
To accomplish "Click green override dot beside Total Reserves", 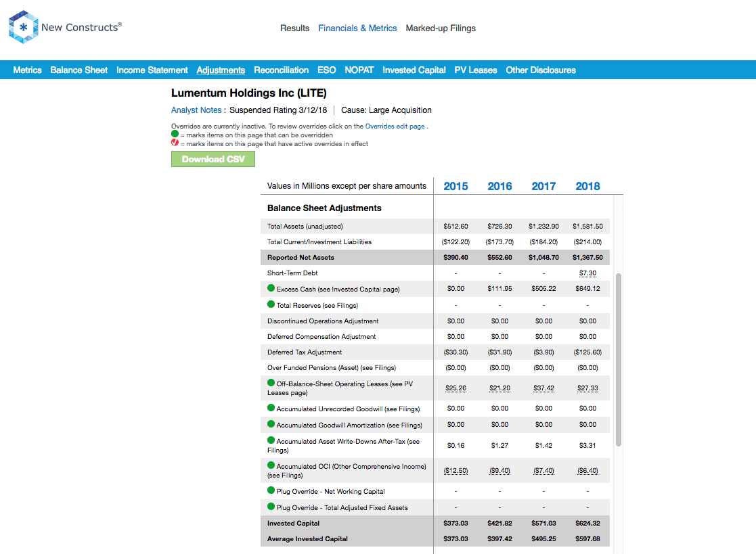I will tap(271, 304).
